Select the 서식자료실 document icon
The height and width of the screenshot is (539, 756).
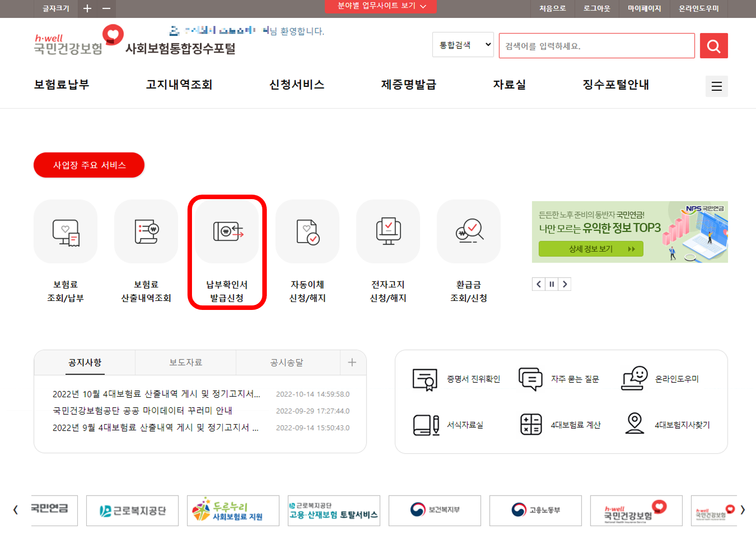[423, 424]
